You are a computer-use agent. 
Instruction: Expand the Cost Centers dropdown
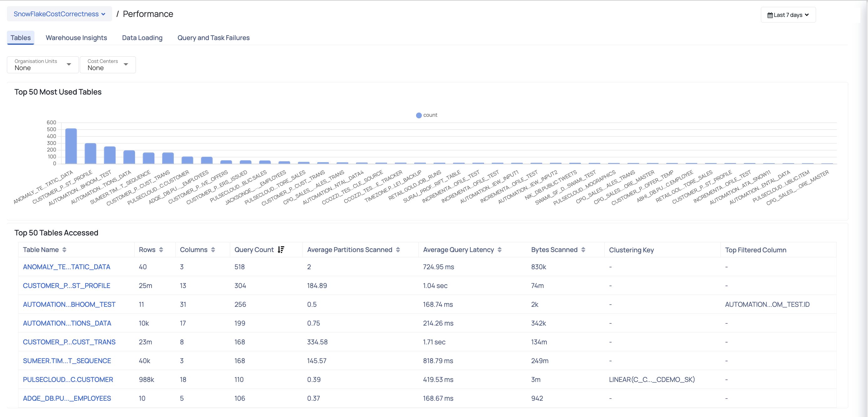coord(108,65)
